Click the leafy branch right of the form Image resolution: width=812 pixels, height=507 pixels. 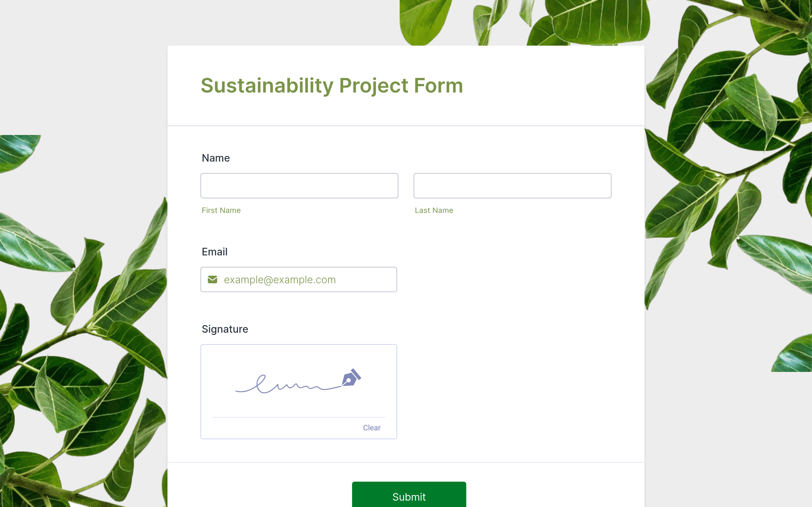tap(728, 168)
